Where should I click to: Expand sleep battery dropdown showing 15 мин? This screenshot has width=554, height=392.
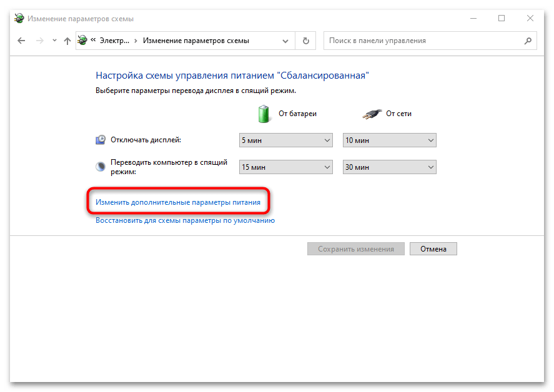[x=285, y=167]
